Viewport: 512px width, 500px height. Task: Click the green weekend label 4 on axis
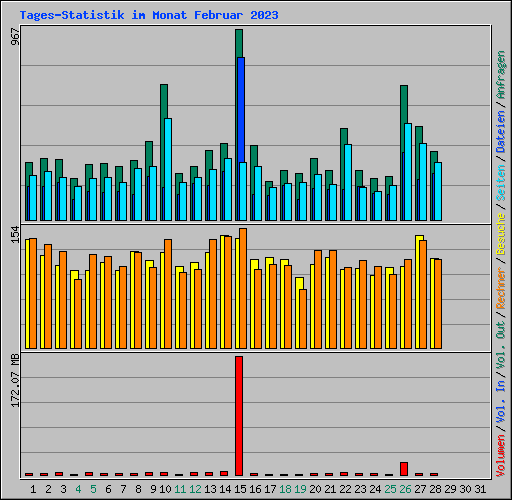[78, 489]
